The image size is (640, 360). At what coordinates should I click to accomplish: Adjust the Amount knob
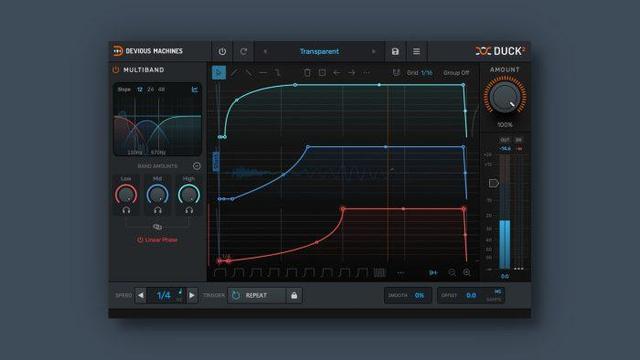[505, 97]
